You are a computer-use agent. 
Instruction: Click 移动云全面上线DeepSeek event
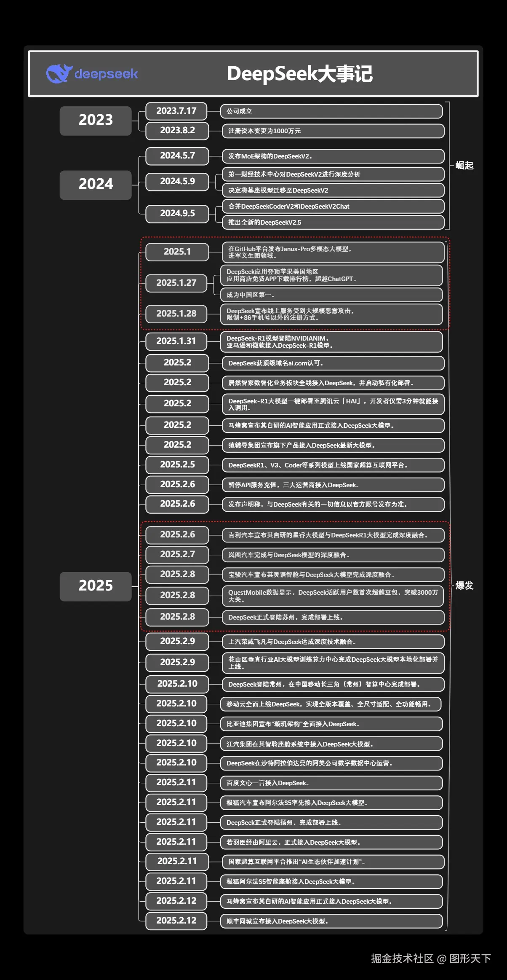331,704
